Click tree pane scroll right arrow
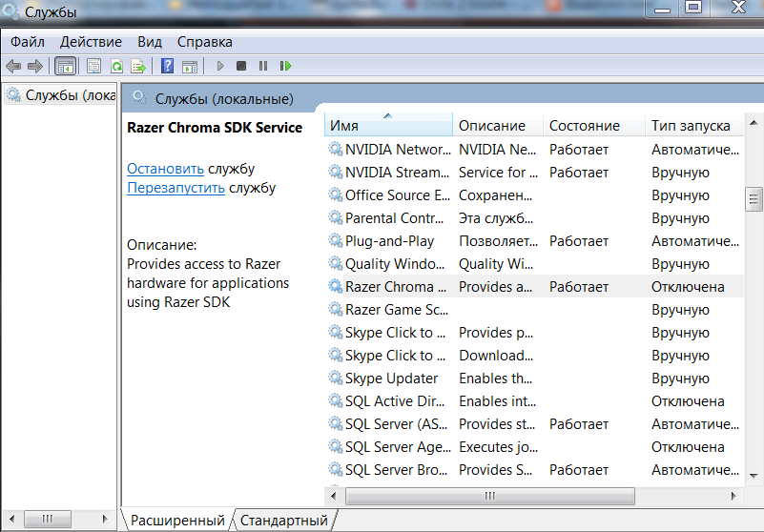This screenshot has width=764, height=532. (104, 519)
